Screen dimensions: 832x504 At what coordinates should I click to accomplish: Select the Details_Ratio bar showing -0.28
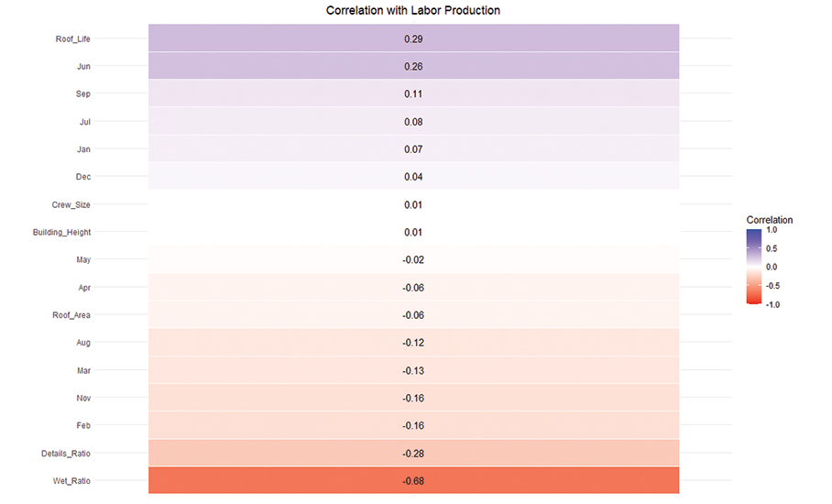(x=413, y=454)
